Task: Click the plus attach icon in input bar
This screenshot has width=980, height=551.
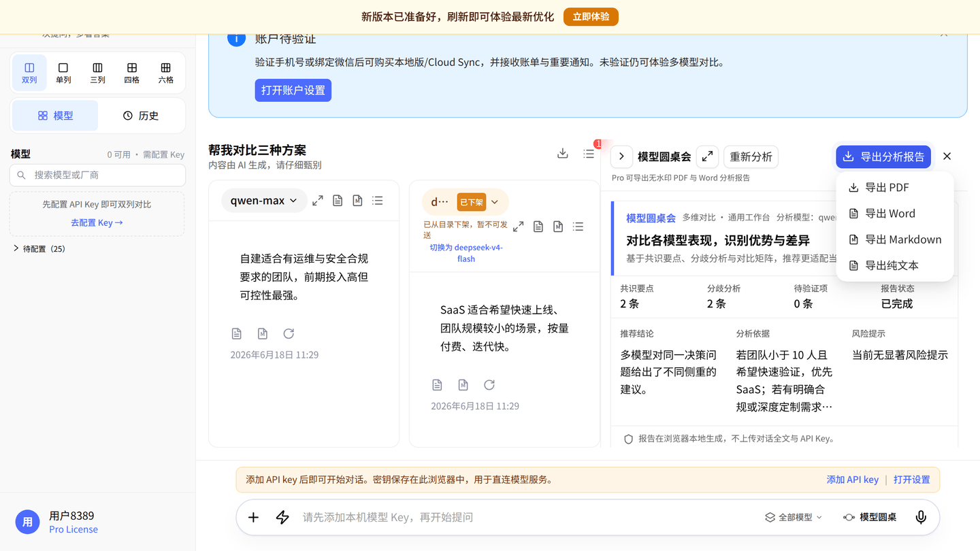Action: tap(253, 517)
